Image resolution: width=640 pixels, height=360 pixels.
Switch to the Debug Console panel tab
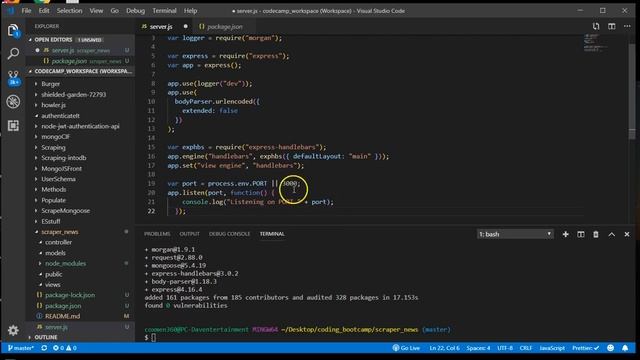[x=229, y=234]
